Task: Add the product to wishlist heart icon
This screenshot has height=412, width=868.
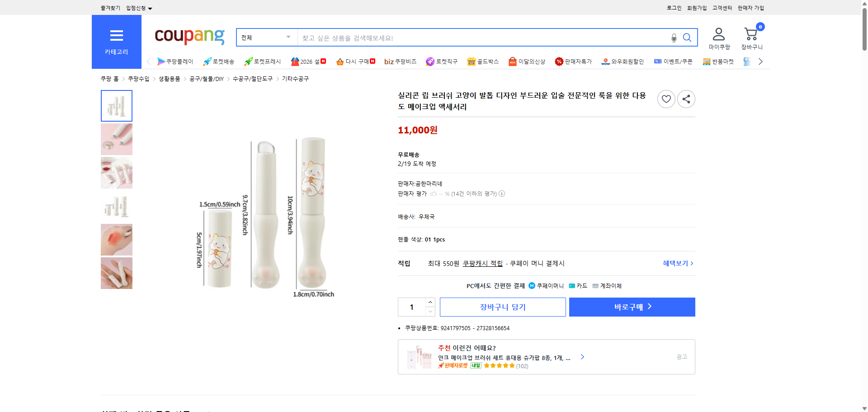Action: (x=666, y=99)
